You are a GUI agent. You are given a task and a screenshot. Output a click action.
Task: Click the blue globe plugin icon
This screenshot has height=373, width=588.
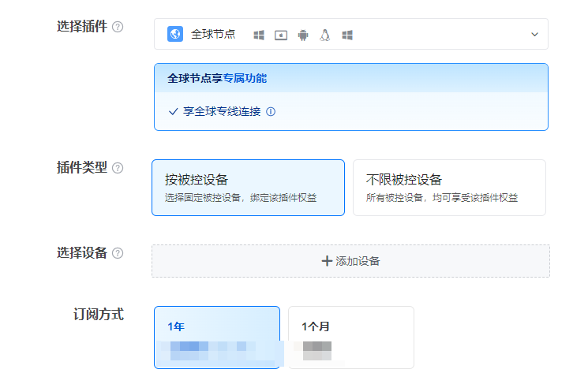(175, 34)
